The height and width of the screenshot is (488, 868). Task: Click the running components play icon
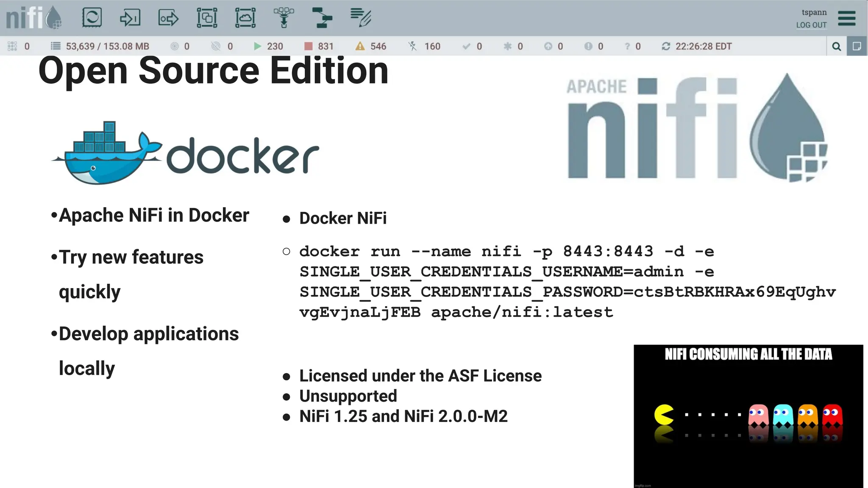(x=257, y=46)
